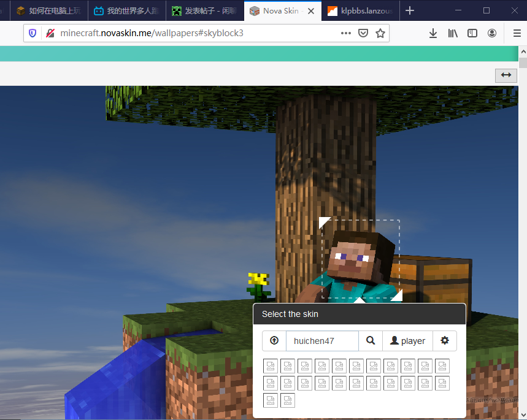The image size is (527, 420).
Task: Open the page actions three-dot menu
Action: click(346, 33)
